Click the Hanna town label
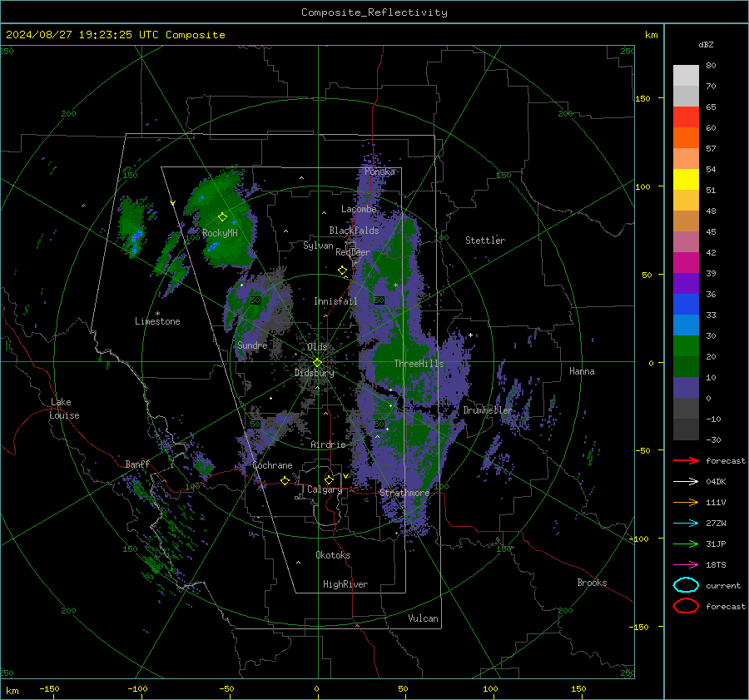 click(582, 371)
